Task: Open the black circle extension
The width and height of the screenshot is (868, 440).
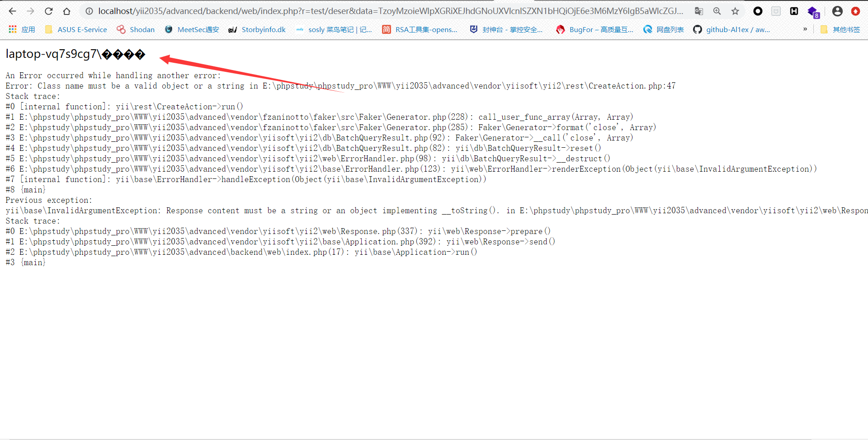Action: [x=758, y=11]
